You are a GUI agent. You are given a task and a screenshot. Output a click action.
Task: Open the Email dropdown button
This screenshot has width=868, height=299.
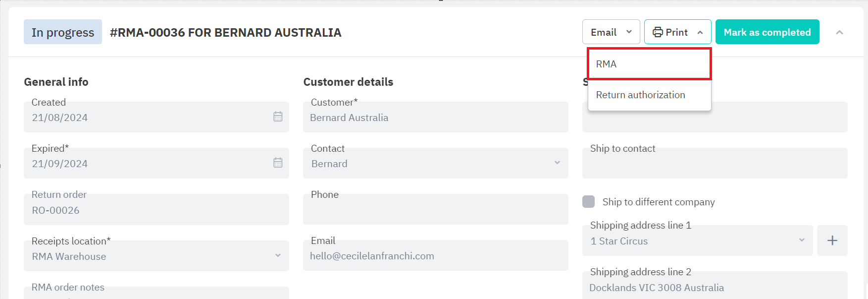click(611, 32)
